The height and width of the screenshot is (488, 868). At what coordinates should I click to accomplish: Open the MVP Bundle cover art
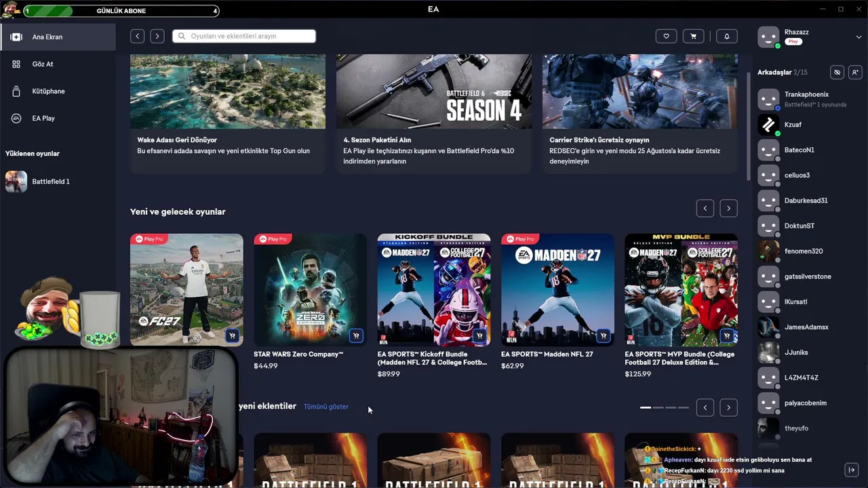tap(681, 290)
